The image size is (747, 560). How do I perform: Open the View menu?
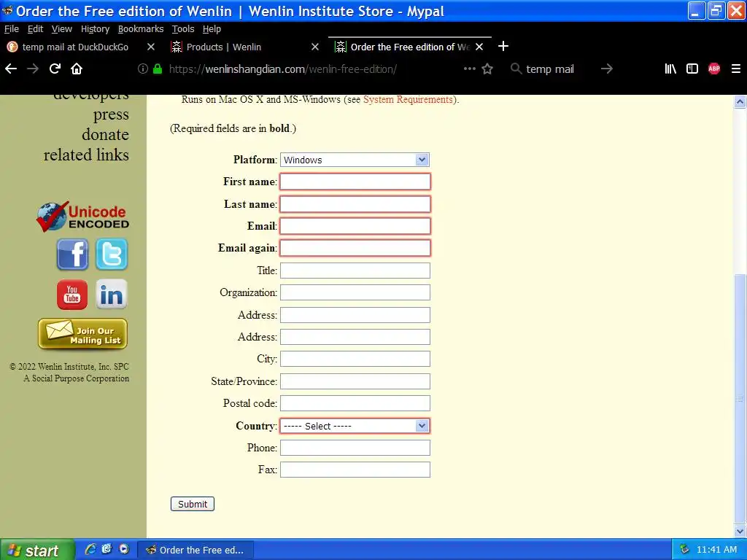point(62,29)
